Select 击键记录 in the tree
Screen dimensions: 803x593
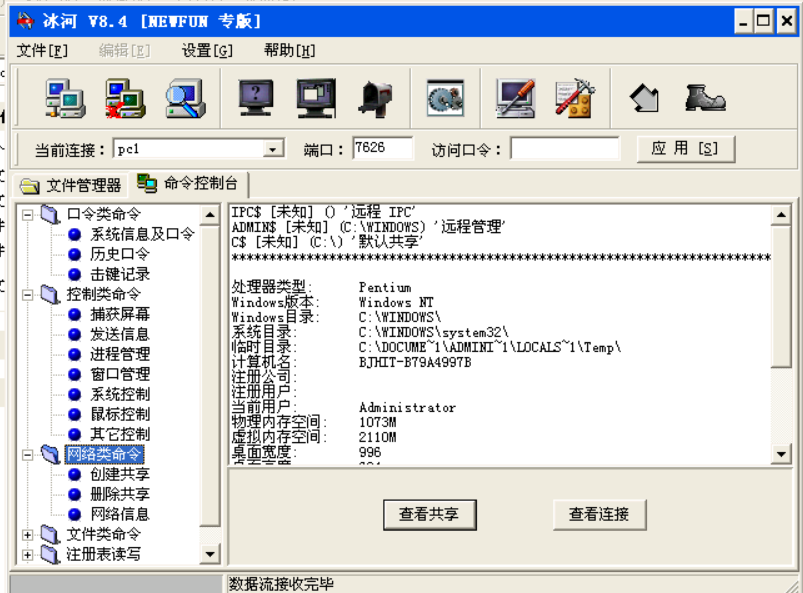click(x=120, y=274)
